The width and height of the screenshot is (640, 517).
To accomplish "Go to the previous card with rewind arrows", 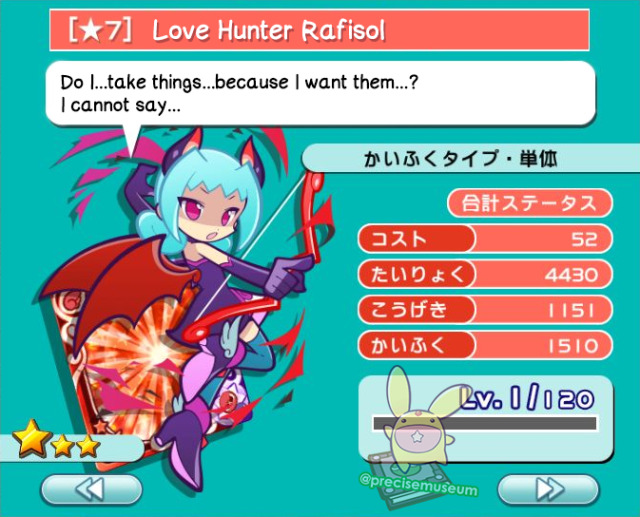I will pyautogui.click(x=91, y=489).
